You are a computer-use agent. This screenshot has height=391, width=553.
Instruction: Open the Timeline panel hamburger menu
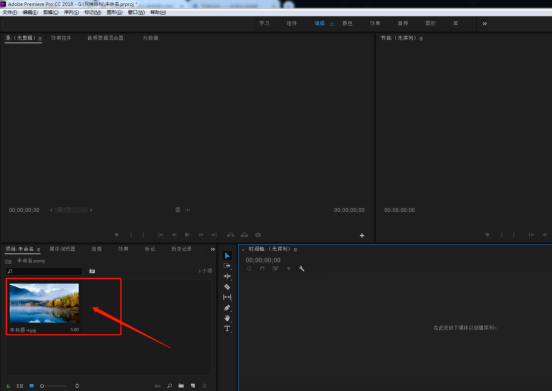pos(296,250)
